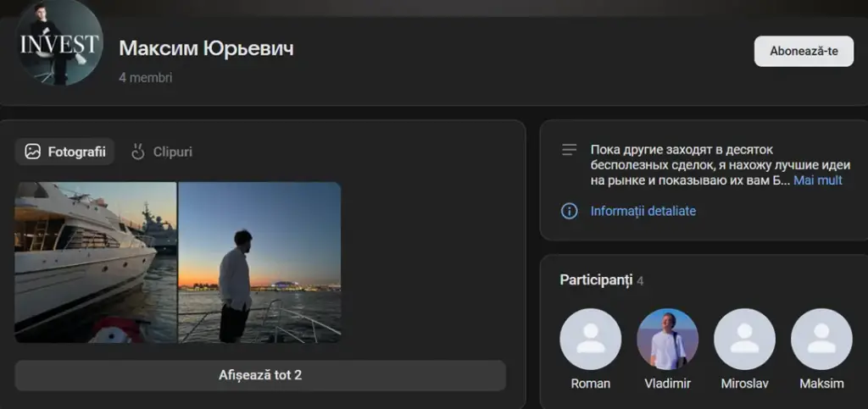Open Miroslav's participant avatar

(x=744, y=339)
